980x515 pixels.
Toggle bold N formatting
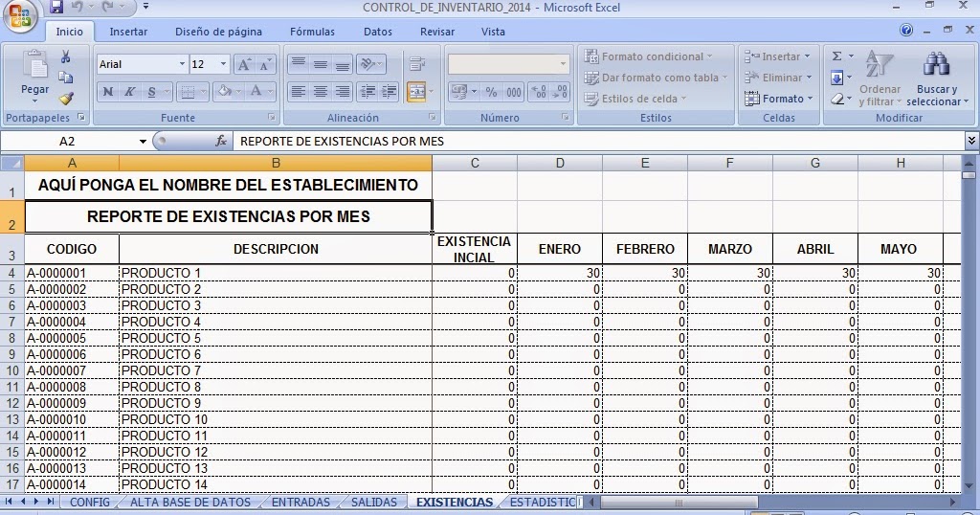tap(108, 92)
